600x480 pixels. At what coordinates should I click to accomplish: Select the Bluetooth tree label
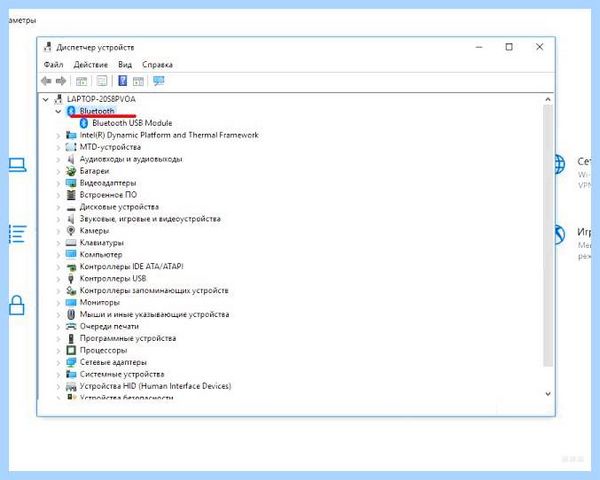97,111
